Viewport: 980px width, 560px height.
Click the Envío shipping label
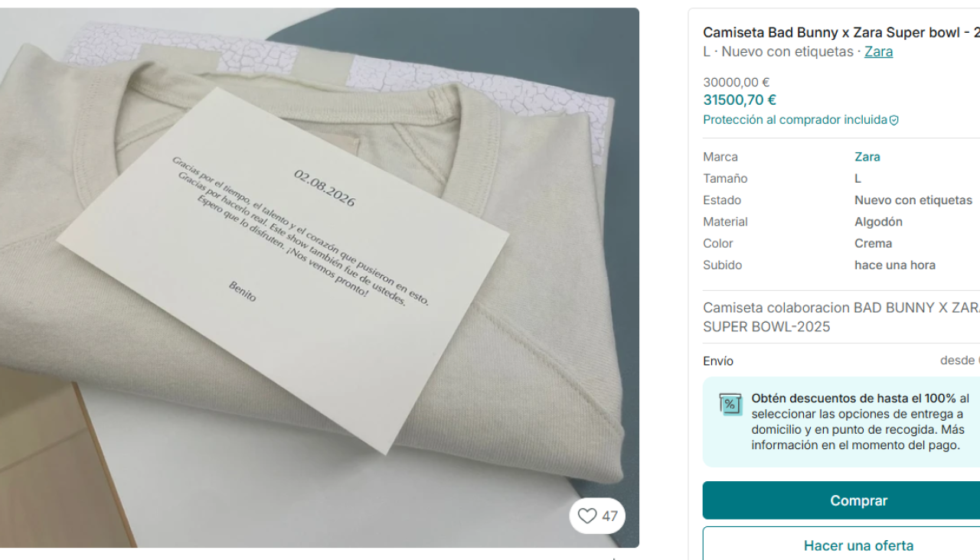click(x=718, y=361)
